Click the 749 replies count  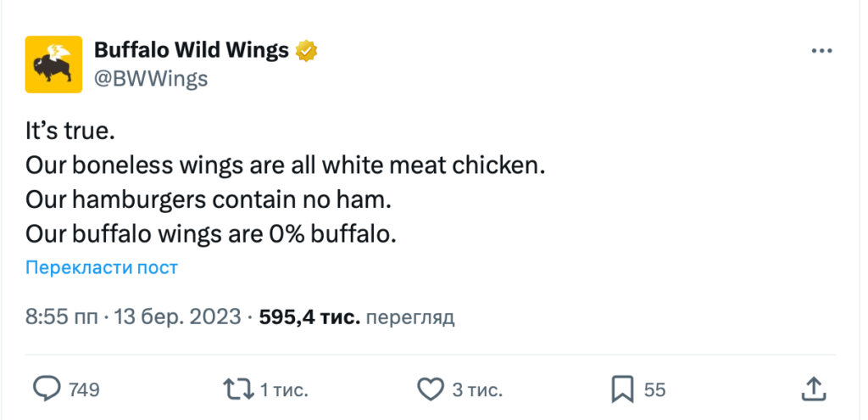coord(84,390)
